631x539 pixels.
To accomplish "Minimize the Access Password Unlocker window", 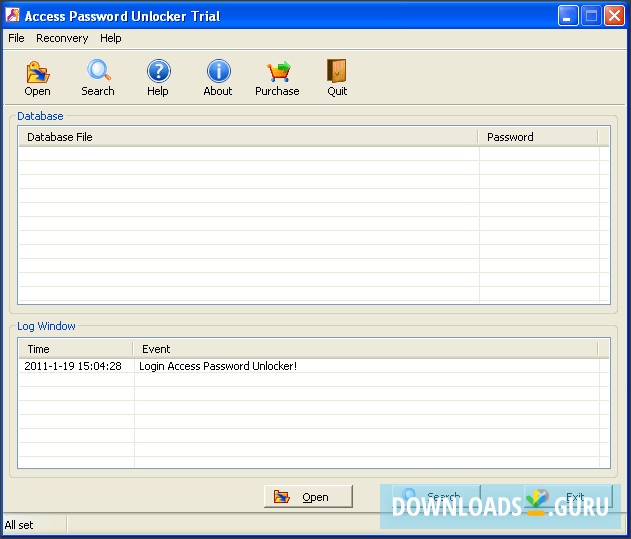I will pyautogui.click(x=568, y=16).
